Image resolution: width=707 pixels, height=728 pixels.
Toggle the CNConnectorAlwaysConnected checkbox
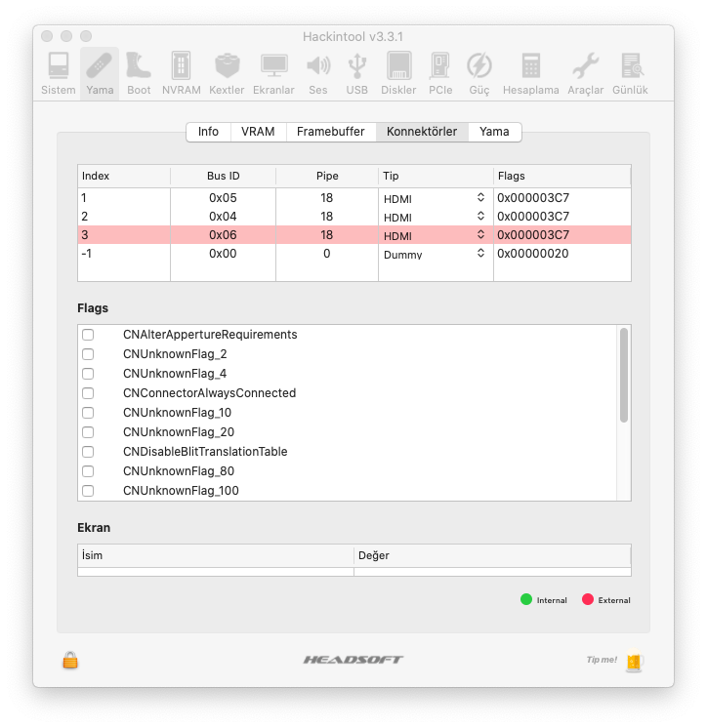coord(88,393)
